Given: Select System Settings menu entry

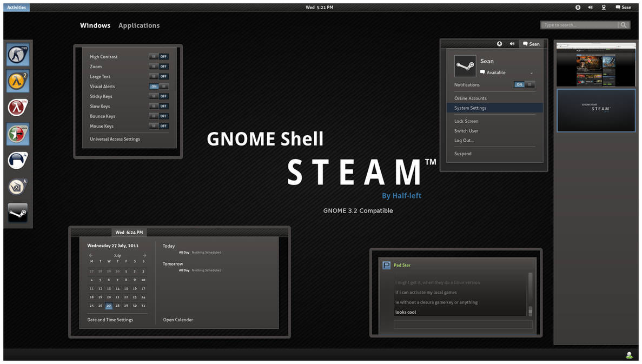Looking at the screenshot, I should tap(494, 108).
